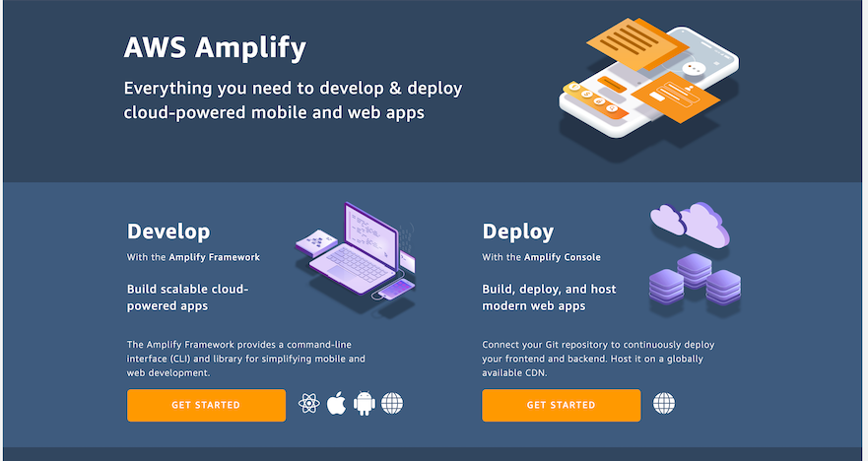The image size is (868, 461).
Task: Click the Deploy heading
Action: click(x=517, y=231)
